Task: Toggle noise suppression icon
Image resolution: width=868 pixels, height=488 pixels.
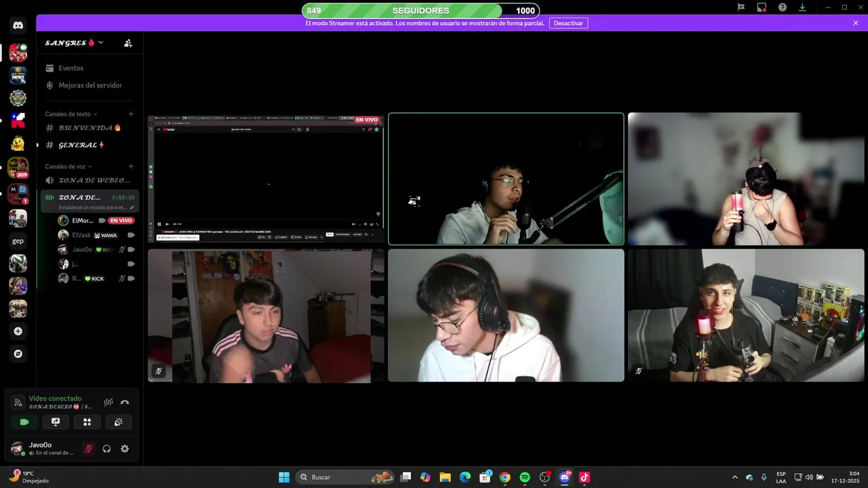Action: [x=108, y=402]
